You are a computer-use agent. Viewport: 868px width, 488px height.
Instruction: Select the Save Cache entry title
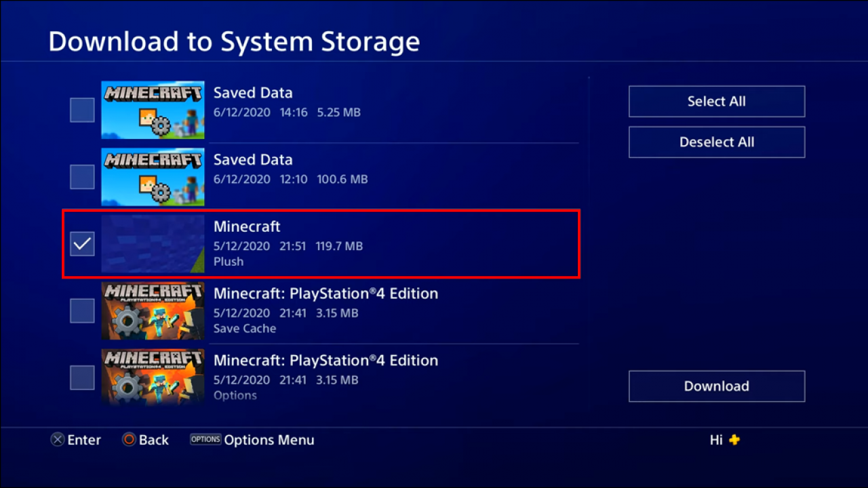325,293
